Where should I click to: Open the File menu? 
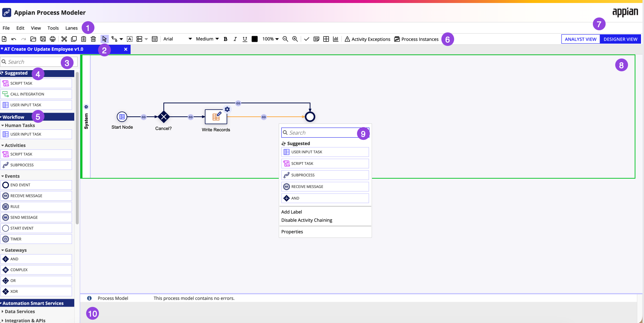[6, 28]
